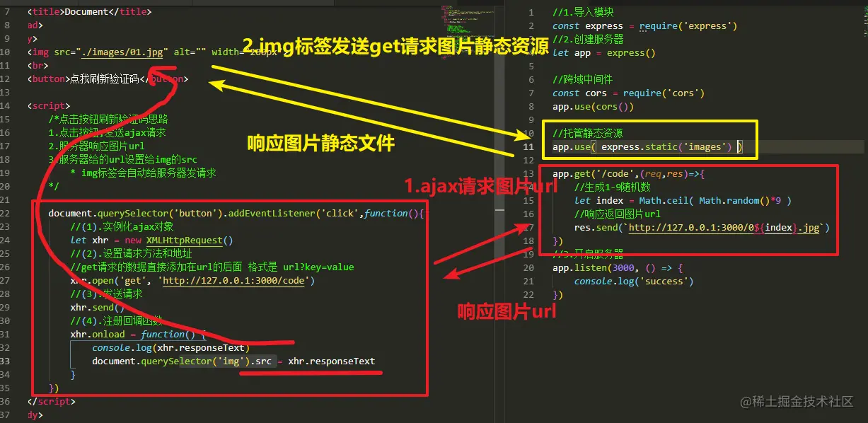
Task: Click the addEventListener('click',function() line
Action: click(x=236, y=213)
